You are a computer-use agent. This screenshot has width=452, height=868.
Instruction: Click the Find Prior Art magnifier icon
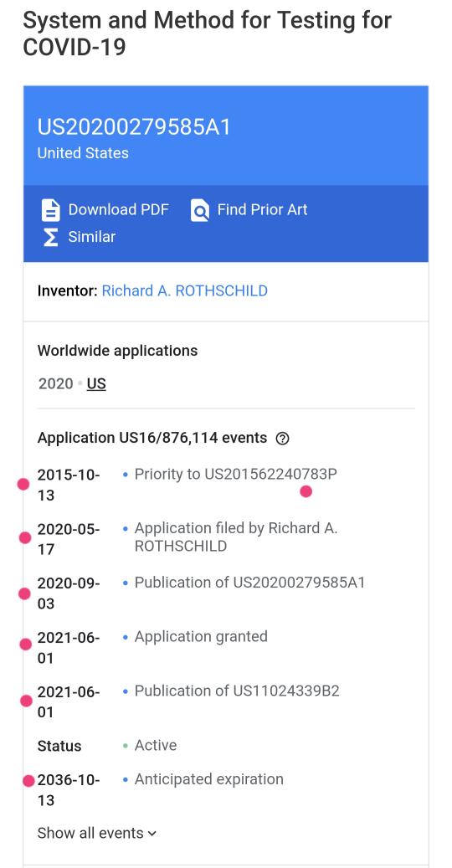point(200,210)
